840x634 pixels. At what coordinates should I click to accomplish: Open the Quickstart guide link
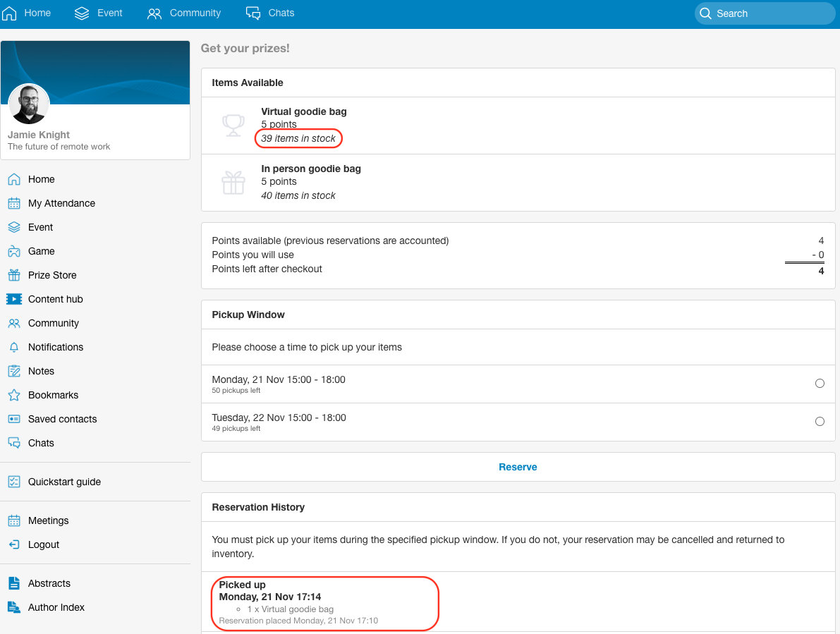64,482
